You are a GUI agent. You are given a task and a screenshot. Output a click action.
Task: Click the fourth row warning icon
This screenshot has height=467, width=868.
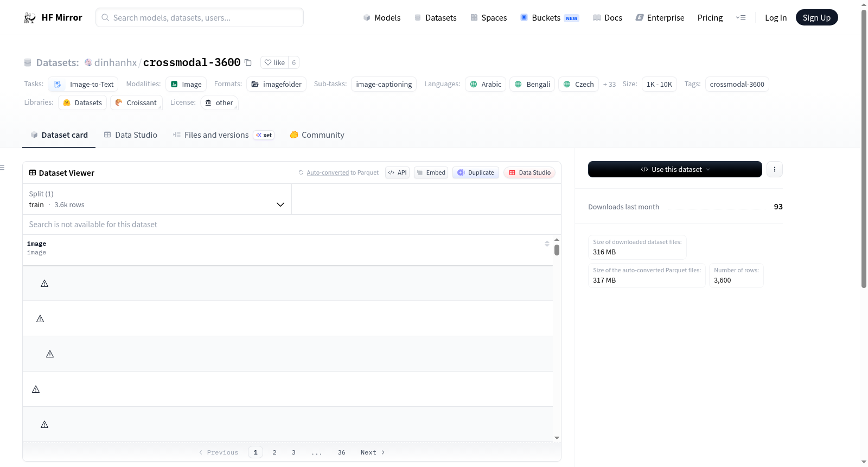click(36, 389)
